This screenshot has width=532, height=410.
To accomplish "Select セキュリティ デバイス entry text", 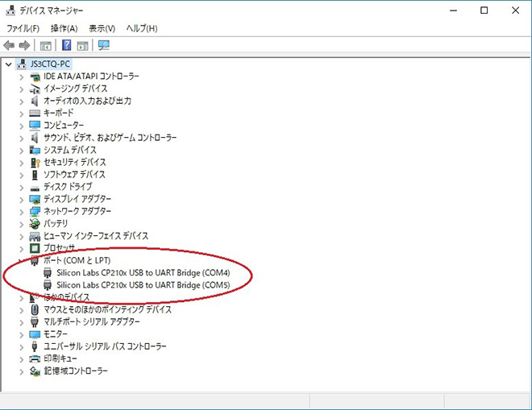I will coord(75,162).
